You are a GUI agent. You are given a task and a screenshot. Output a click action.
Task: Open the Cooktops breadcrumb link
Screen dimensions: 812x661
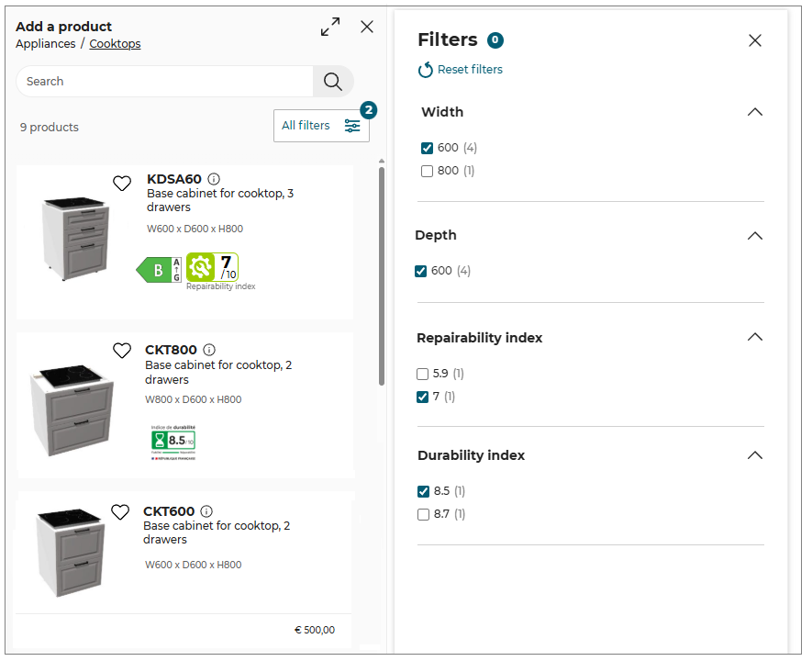pyautogui.click(x=115, y=43)
